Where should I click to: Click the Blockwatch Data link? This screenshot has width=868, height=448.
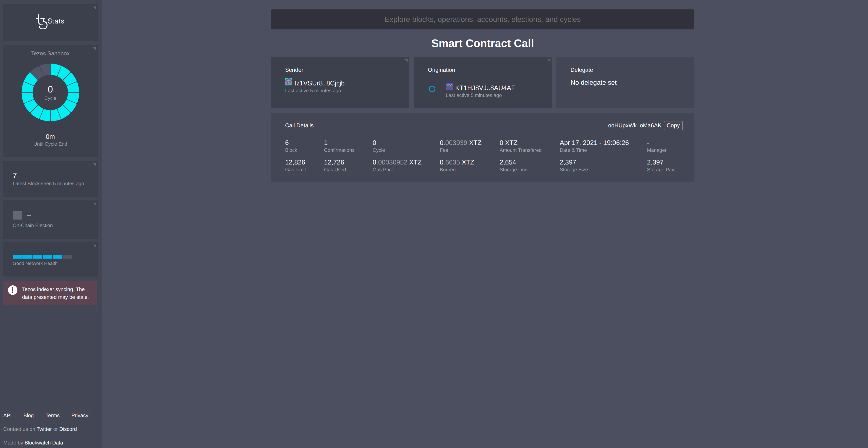tap(44, 443)
